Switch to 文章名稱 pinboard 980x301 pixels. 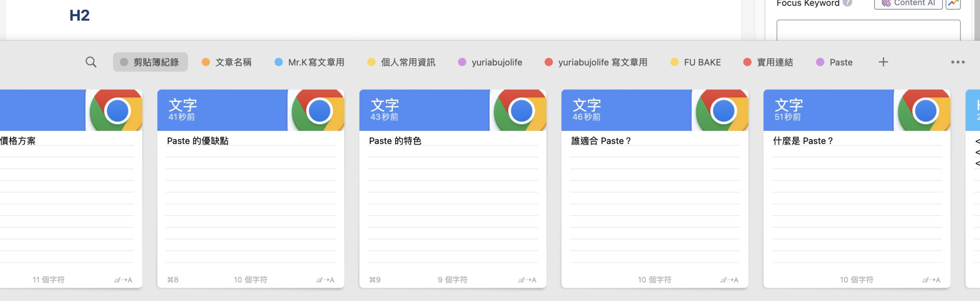(x=227, y=62)
